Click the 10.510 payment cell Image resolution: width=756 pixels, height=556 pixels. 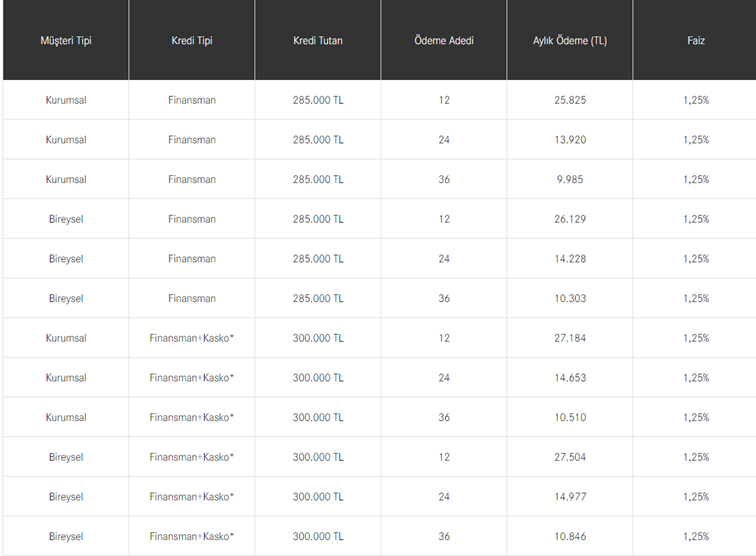570,418
